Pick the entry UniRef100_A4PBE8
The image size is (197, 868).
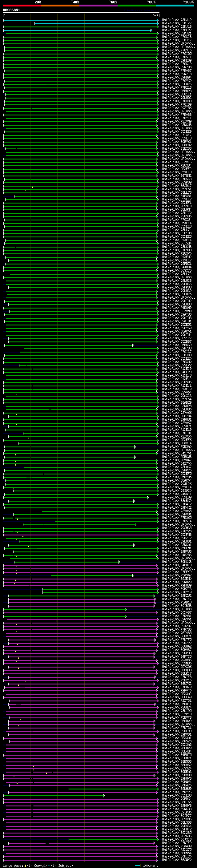[x=177, y=565]
